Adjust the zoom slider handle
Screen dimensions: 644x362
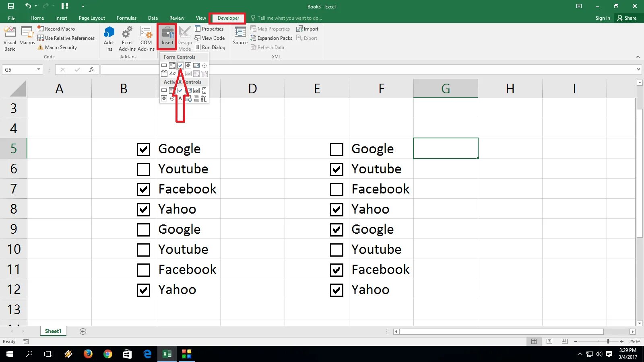tap(608, 341)
